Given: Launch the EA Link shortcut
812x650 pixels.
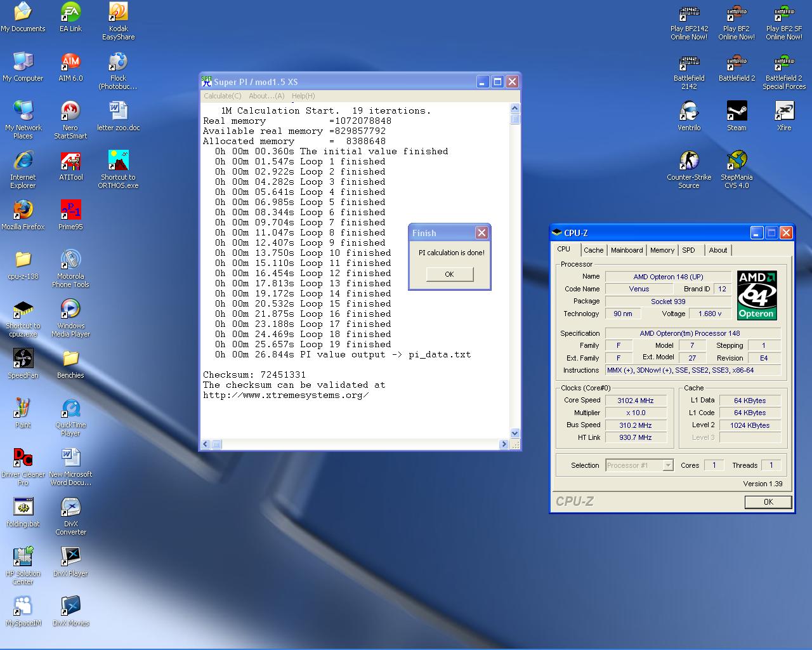Looking at the screenshot, I should (x=70, y=17).
